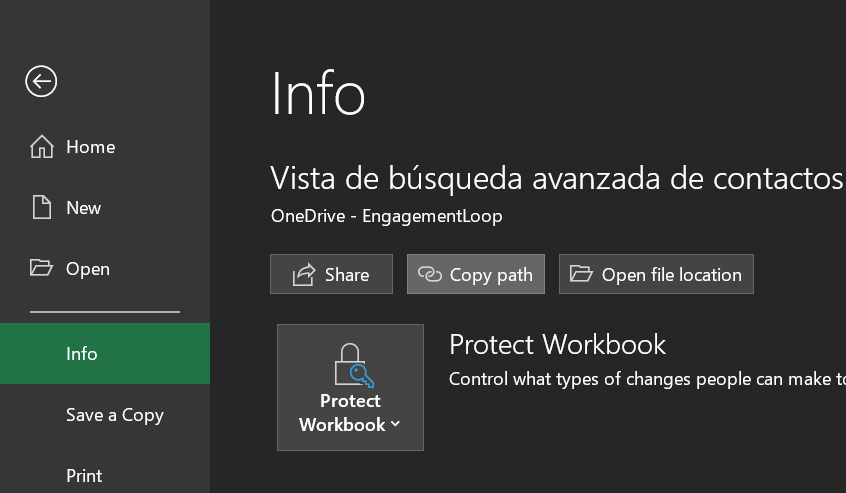Click the house icon beside Home

pyautogui.click(x=41, y=147)
